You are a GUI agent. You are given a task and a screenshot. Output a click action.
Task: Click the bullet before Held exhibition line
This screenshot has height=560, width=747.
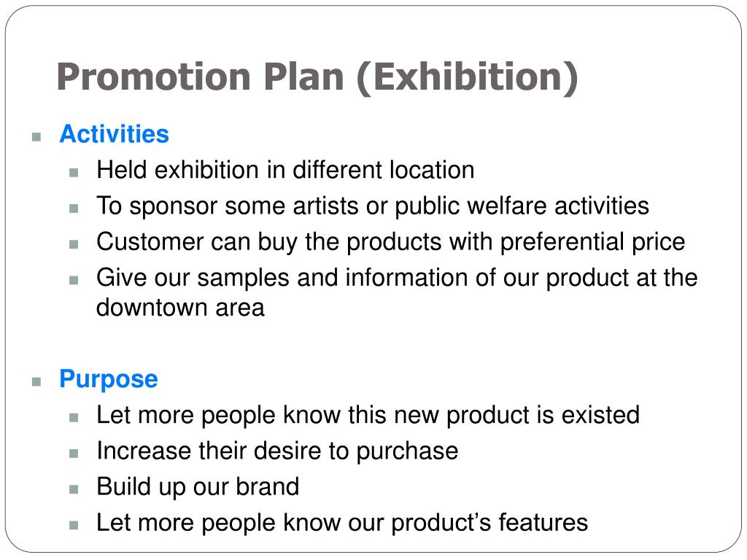(74, 172)
